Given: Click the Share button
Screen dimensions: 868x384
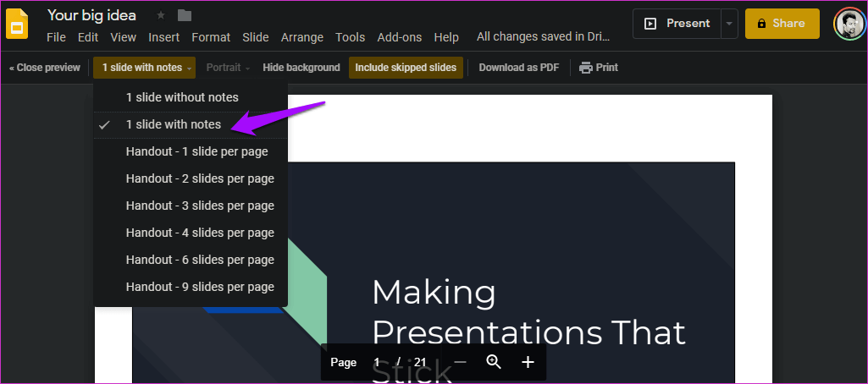Looking at the screenshot, I should click(x=782, y=24).
